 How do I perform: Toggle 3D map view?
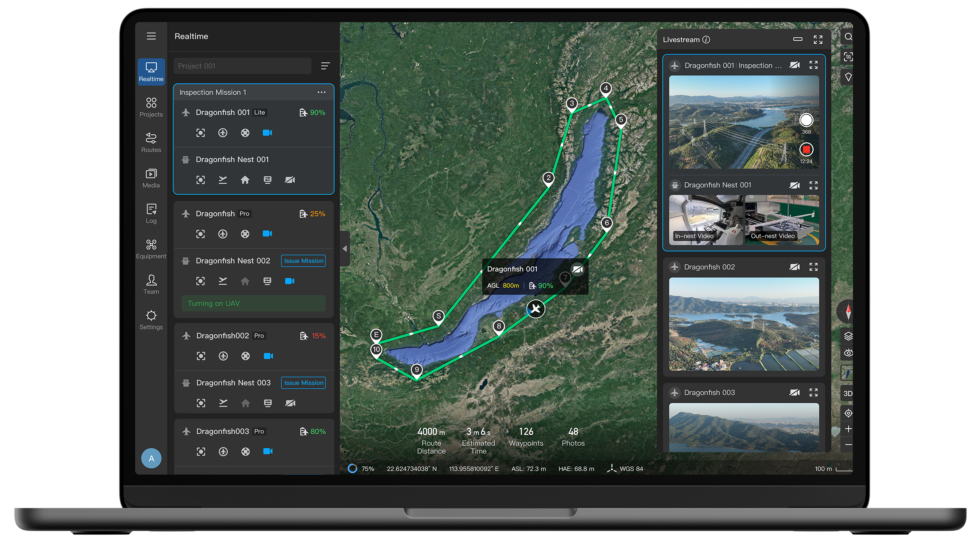pos(848,393)
